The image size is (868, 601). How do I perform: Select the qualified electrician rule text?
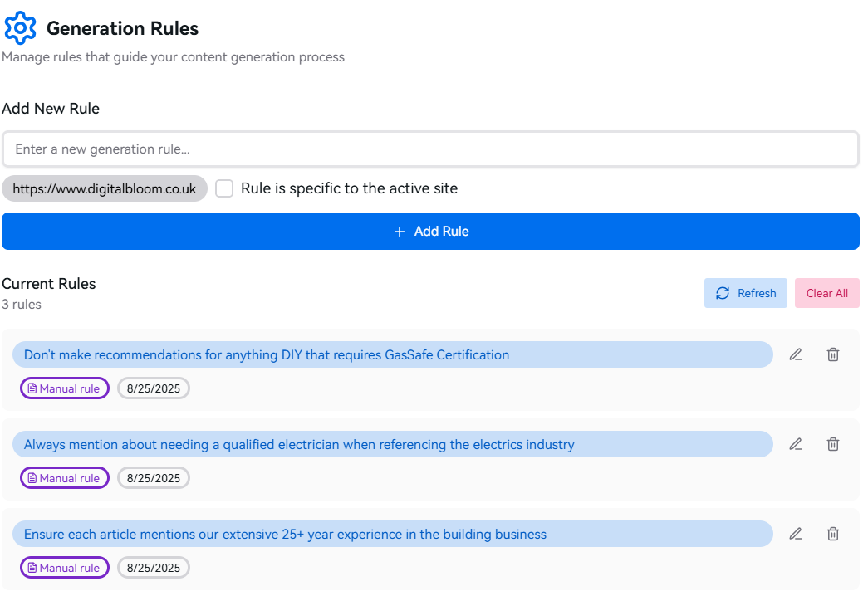pos(299,444)
